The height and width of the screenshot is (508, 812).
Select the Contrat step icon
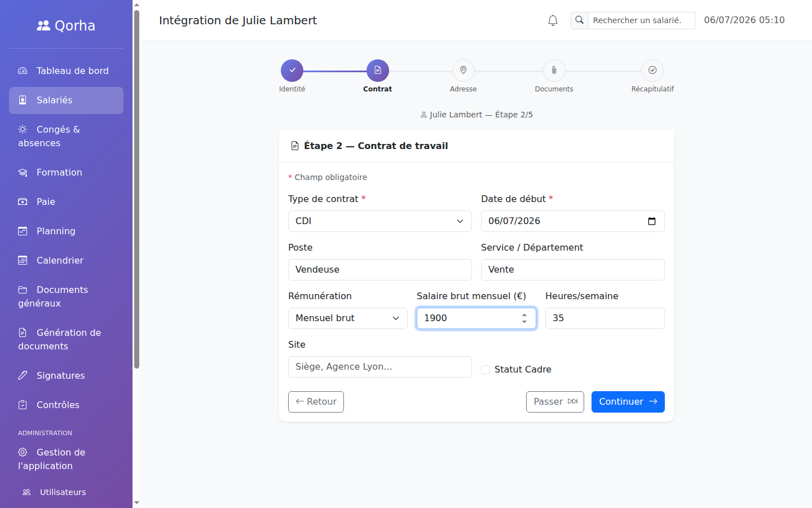click(x=378, y=71)
